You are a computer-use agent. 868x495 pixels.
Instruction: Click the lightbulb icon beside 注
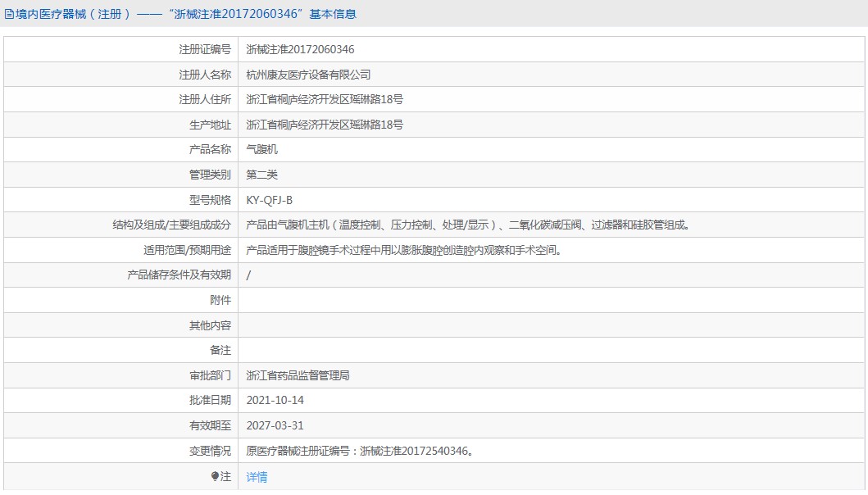coord(216,476)
